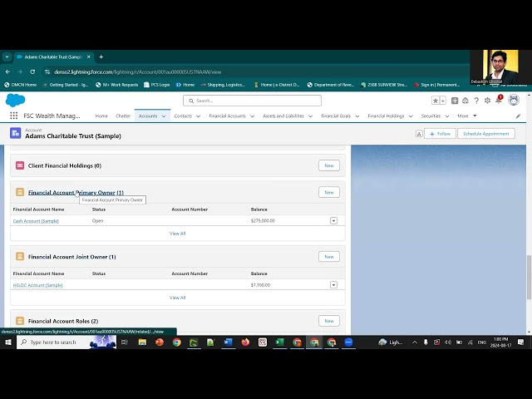This screenshot has height=399, width=532.
Task: Open the Assets and Liabilities tab
Action: 283,116
